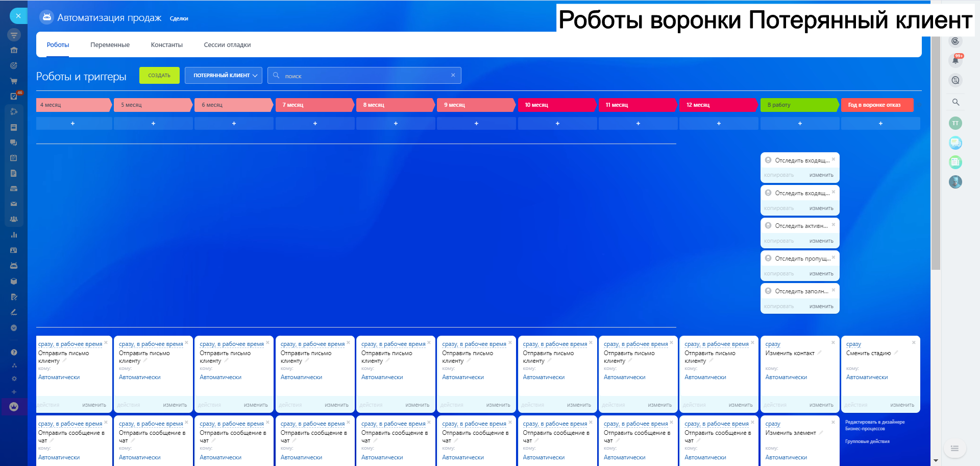Open the people group icon in sidebar
This screenshot has height=466, width=980.
[x=14, y=219]
